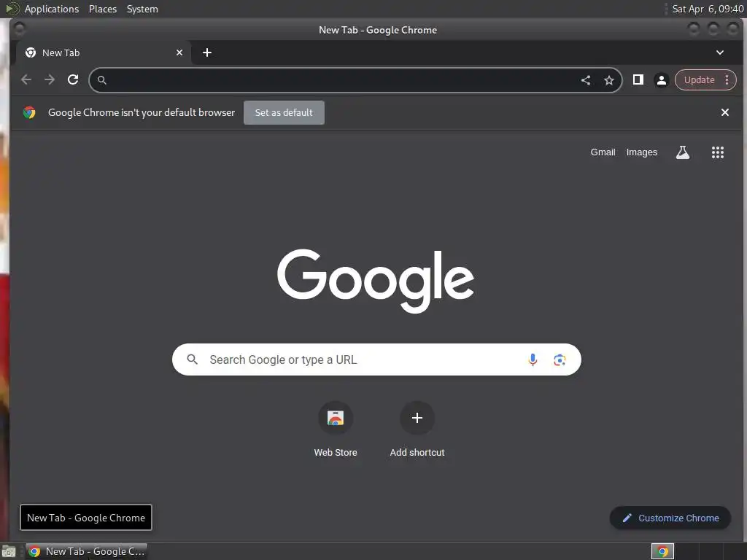Open the System menu

click(x=142, y=9)
